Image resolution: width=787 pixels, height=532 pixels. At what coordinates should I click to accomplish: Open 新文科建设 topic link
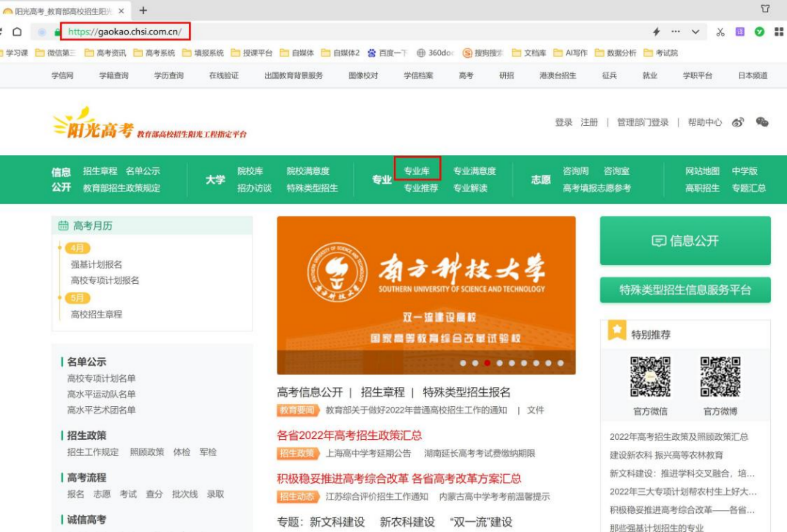(x=337, y=522)
